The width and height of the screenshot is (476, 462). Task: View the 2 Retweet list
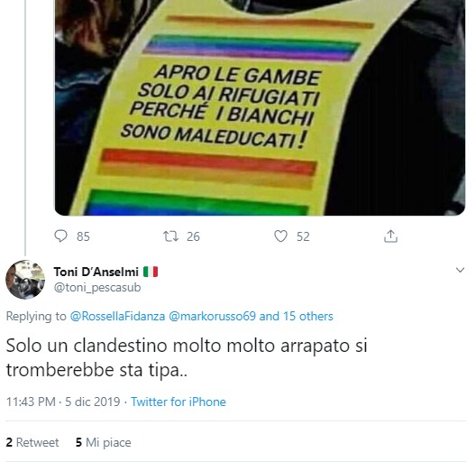coord(32,442)
